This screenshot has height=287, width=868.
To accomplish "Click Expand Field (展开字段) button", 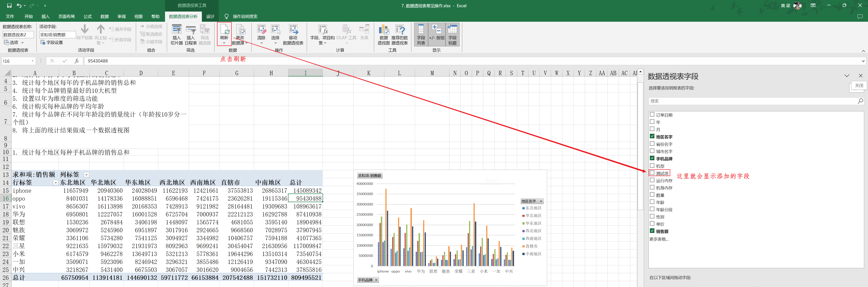I will 120,29.
